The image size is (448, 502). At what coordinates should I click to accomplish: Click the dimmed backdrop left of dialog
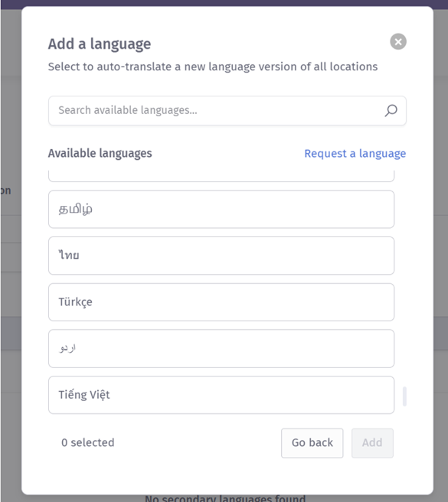[x=11, y=256]
